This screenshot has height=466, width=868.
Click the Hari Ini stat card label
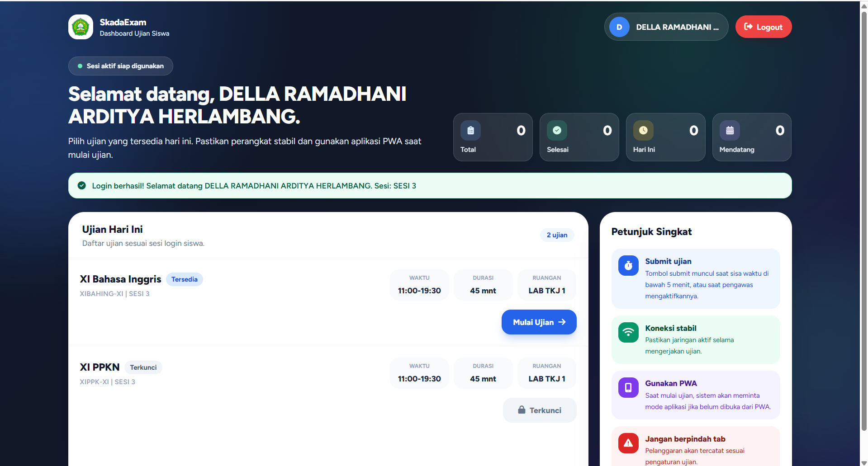(x=644, y=150)
